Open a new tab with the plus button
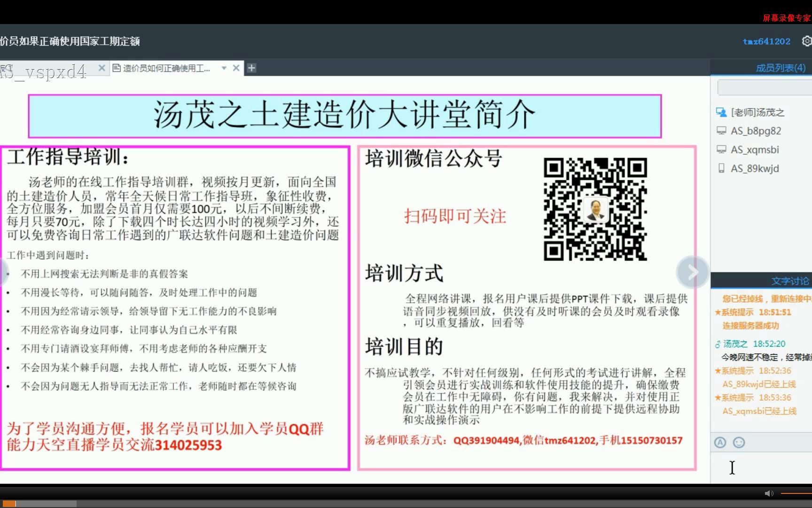 251,68
